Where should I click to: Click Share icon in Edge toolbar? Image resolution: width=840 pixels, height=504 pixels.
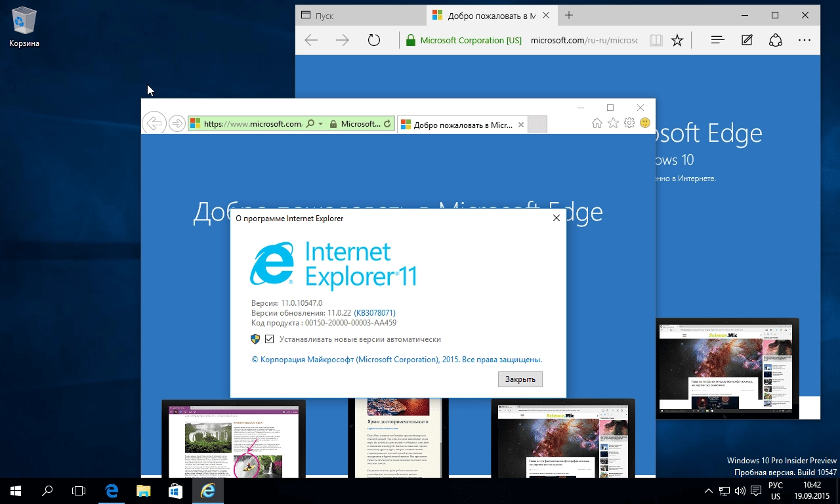click(776, 41)
